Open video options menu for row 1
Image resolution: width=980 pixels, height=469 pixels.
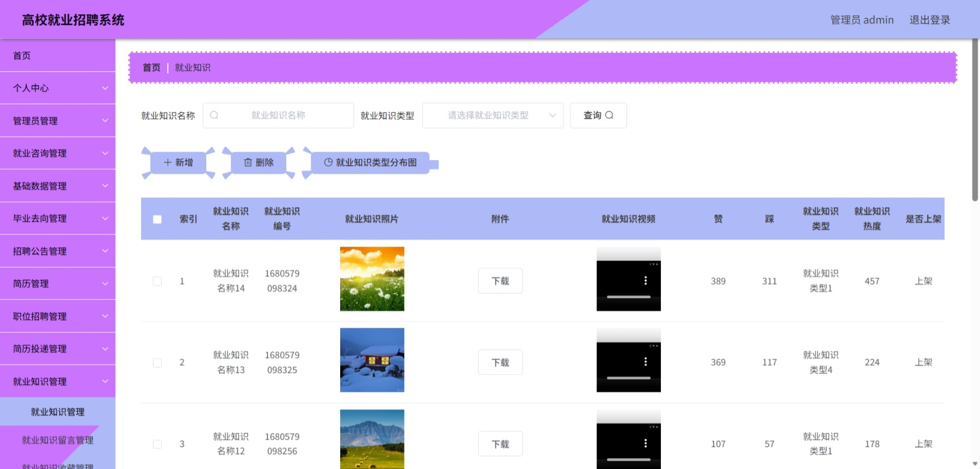pos(645,281)
